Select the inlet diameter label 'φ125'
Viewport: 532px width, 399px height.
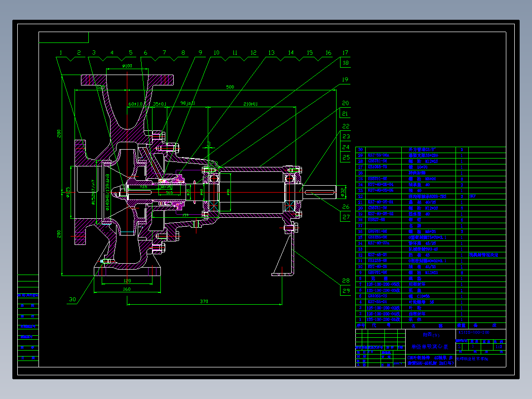pos(68,192)
